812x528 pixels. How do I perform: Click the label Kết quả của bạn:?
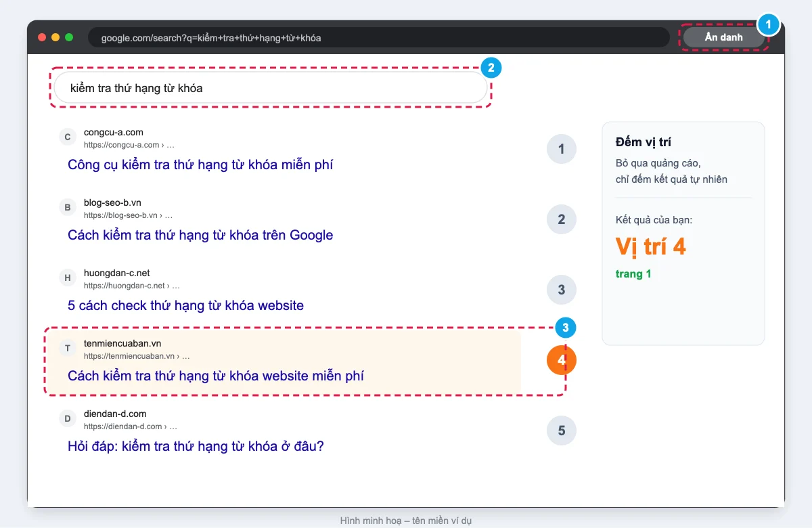click(x=654, y=220)
